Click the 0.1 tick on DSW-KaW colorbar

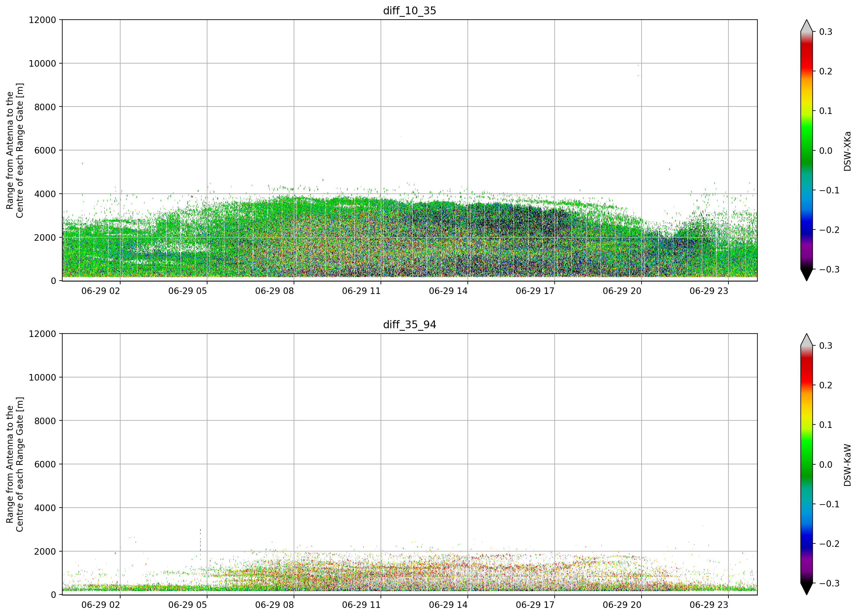[826, 425]
